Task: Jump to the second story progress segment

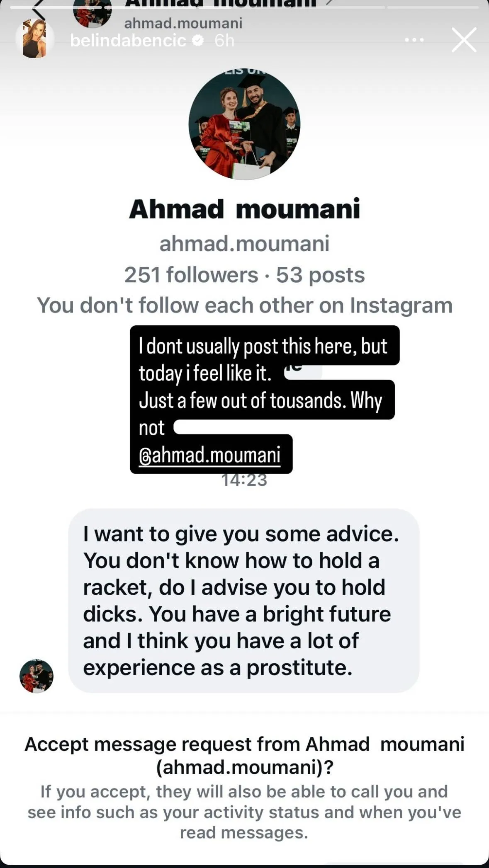Action: pyautogui.click(x=433, y=7)
